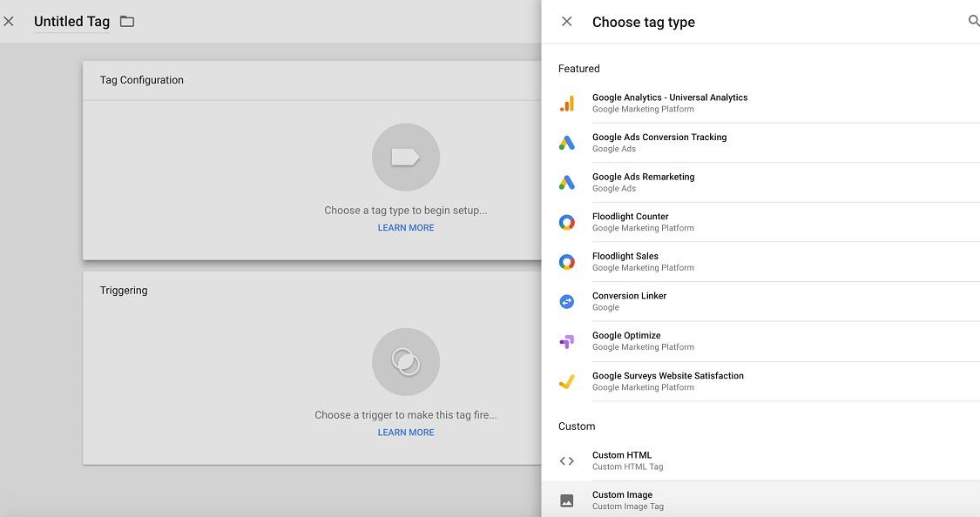Select the Floodlight Counter icon
The height and width of the screenshot is (517, 980).
pos(567,221)
